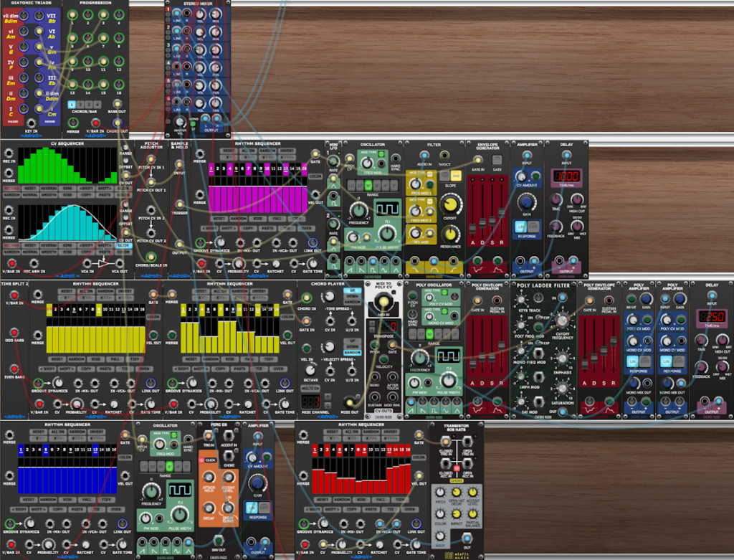Click channel 6 PAN knob on Stereo Mixer
The width and height of the screenshot is (734, 560).
(216, 103)
